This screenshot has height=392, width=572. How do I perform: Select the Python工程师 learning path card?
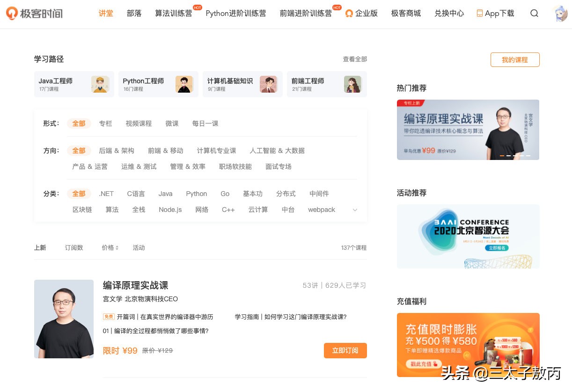pos(158,84)
